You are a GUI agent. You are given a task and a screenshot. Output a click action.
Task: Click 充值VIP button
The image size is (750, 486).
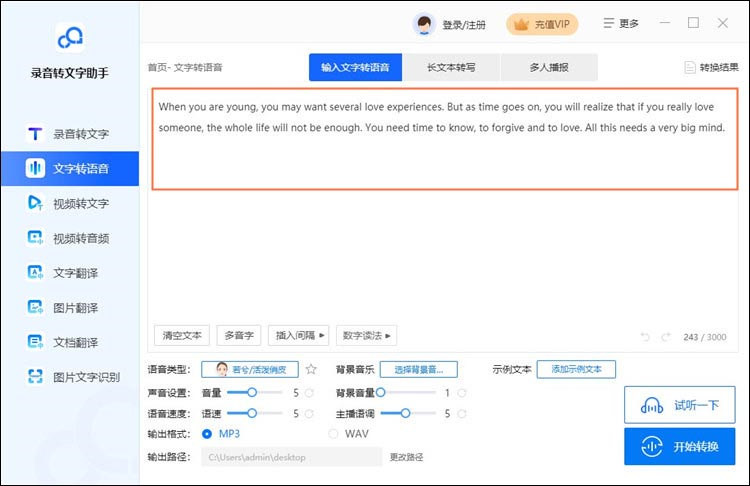542,24
